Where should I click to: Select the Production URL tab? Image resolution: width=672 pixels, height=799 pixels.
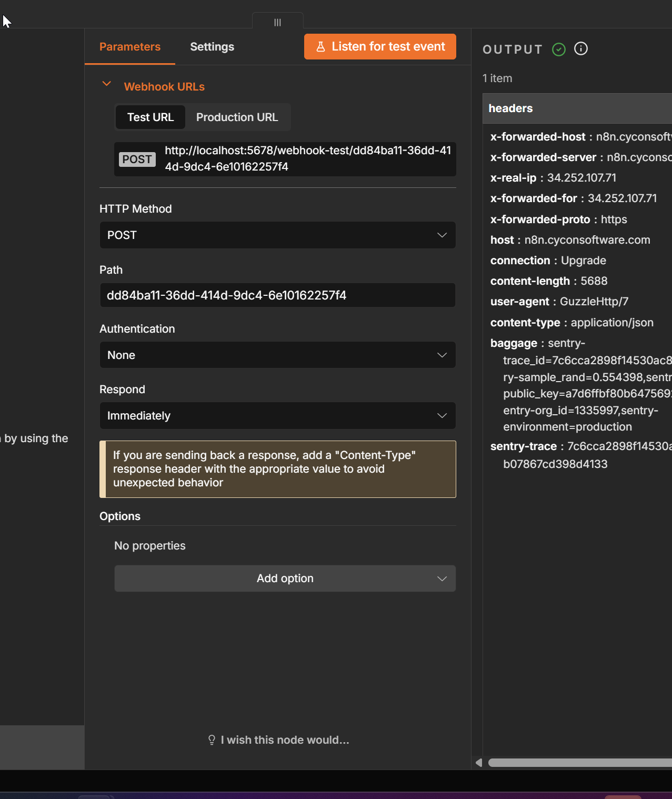point(237,117)
